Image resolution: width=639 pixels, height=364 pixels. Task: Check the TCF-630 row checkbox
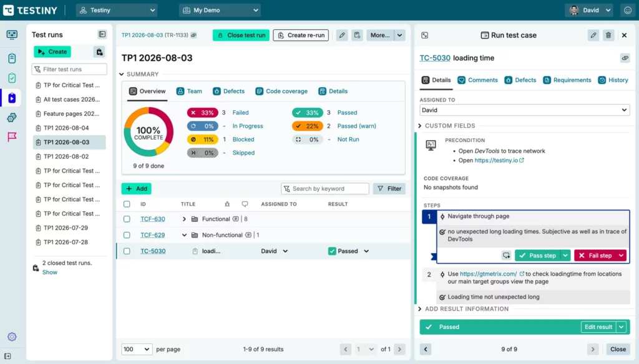click(x=127, y=219)
